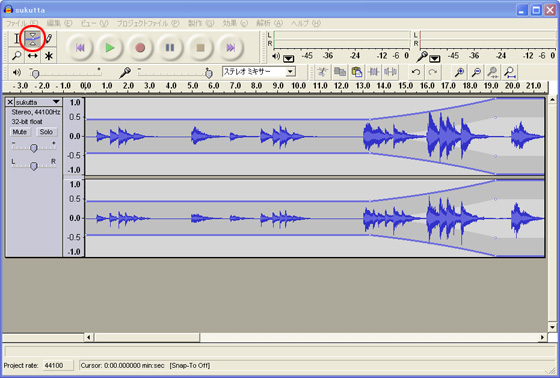
Task: Click the Paste icon
Action: click(x=356, y=72)
